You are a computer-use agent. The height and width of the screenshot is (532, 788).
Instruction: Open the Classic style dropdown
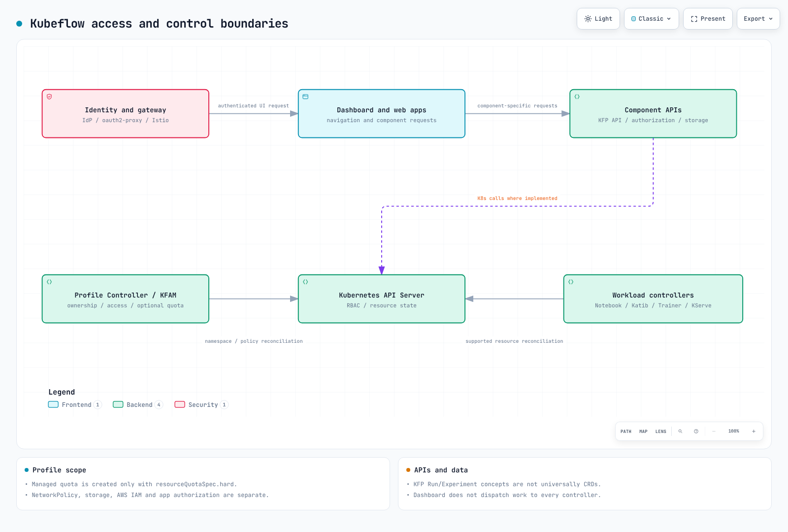651,19
